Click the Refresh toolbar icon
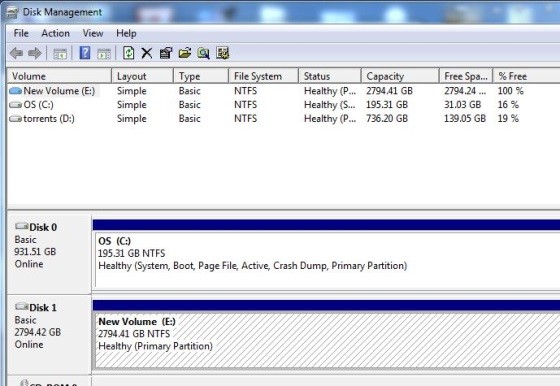This screenshot has width=560, height=386. click(x=129, y=53)
